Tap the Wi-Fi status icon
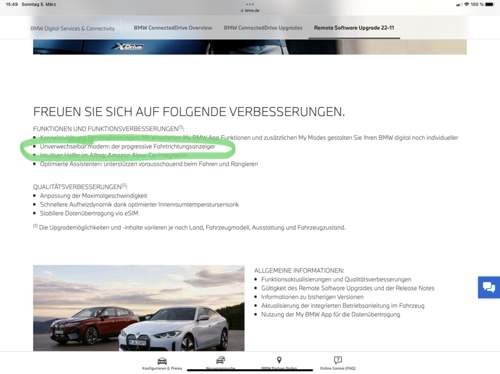The image size is (500, 374). 467,4
